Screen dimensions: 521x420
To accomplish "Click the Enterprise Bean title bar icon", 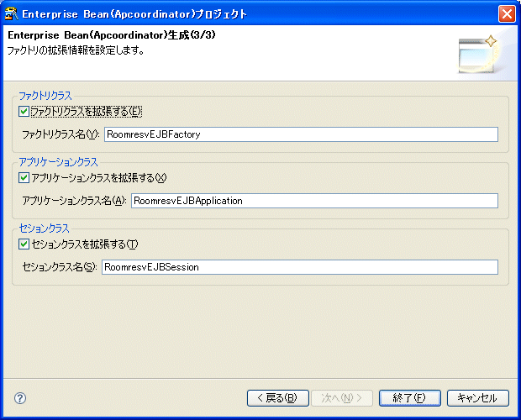I will tap(11, 14).
